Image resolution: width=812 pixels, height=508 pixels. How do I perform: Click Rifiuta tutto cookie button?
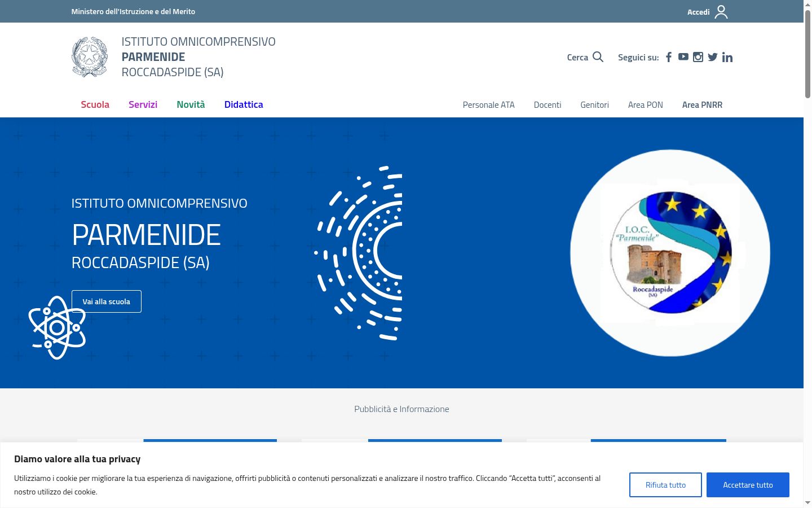click(665, 485)
